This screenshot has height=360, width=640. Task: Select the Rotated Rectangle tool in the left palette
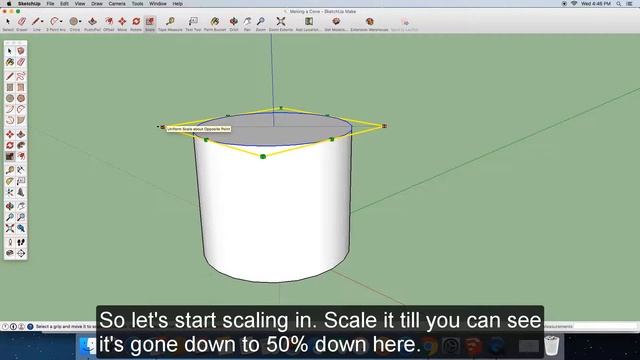(21, 87)
